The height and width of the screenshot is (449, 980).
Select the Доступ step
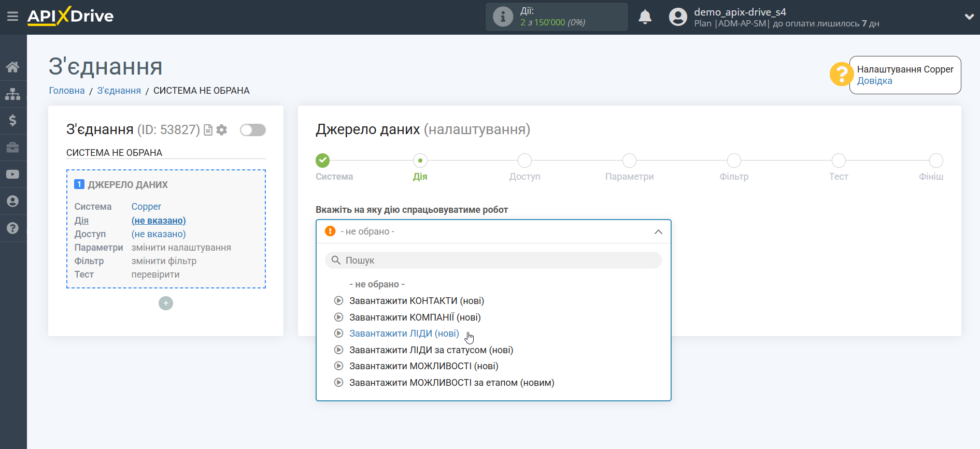[525, 161]
